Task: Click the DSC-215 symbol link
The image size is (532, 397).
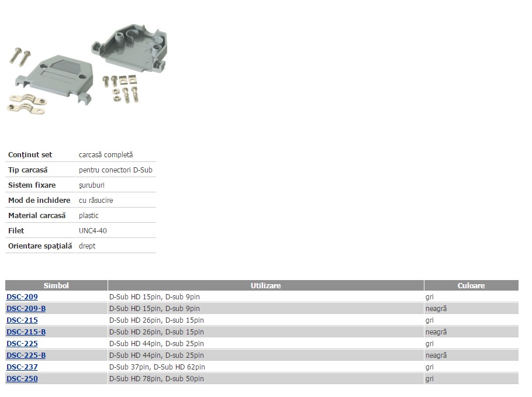Action: pos(22,320)
